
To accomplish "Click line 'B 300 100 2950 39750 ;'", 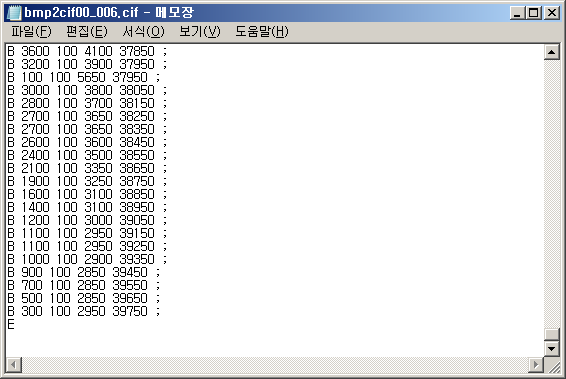I will pos(83,311).
